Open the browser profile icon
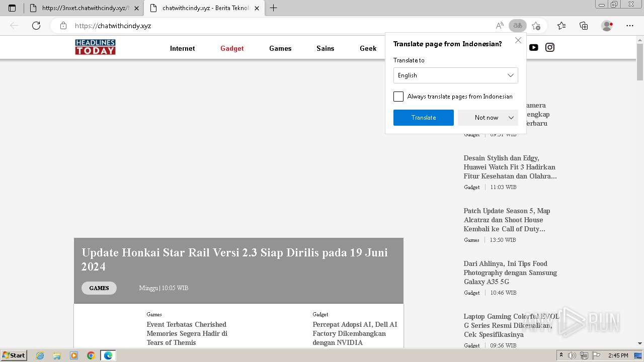This screenshot has width=644, height=362. coord(607,26)
